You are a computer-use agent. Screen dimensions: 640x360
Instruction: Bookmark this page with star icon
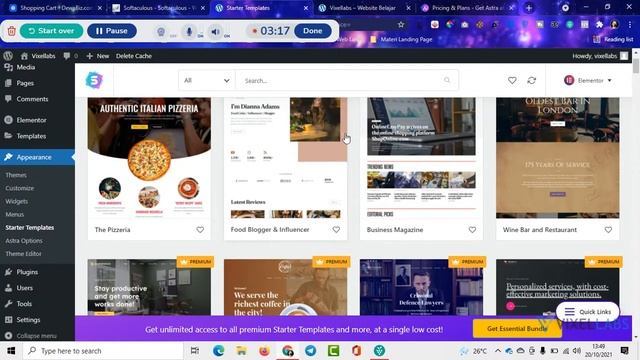click(401, 25)
